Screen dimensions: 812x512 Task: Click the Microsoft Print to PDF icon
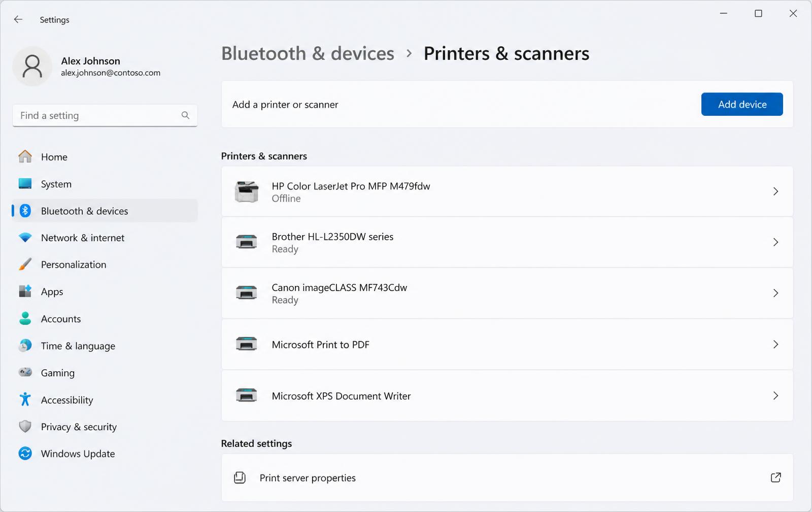click(x=247, y=344)
